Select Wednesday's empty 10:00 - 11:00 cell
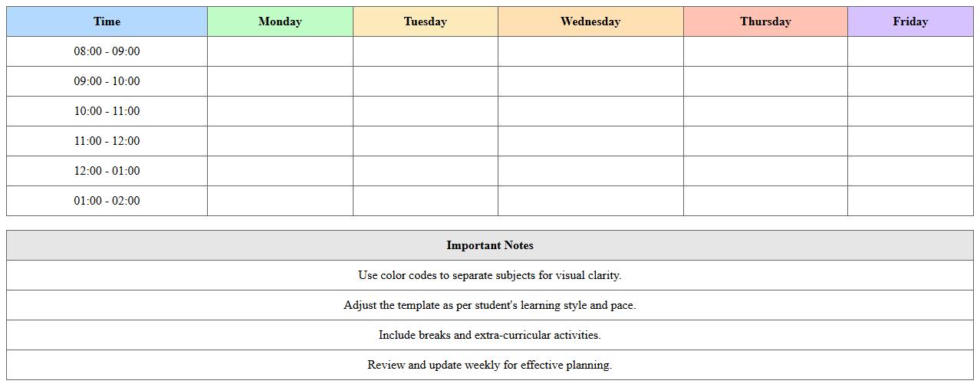This screenshot has width=980, height=384. 590,111
